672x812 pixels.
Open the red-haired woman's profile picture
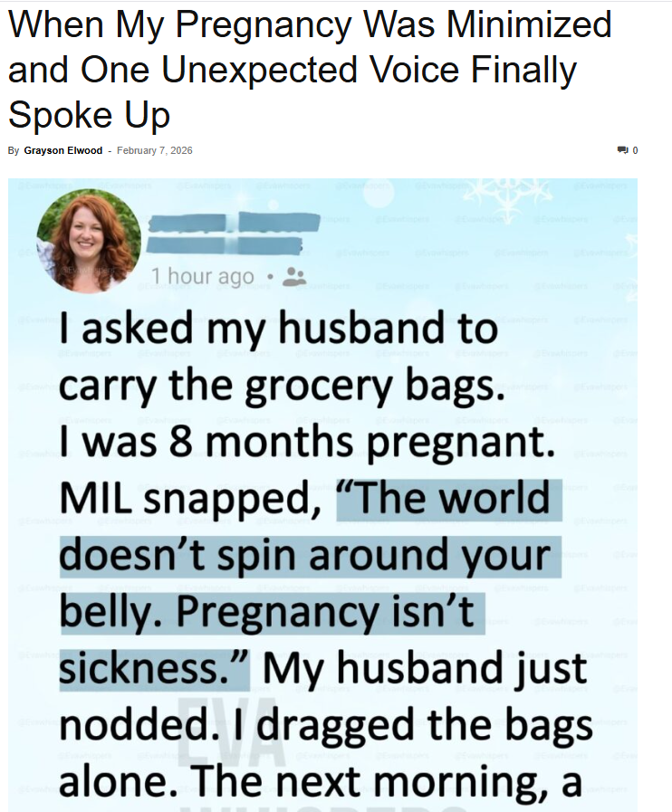click(89, 241)
